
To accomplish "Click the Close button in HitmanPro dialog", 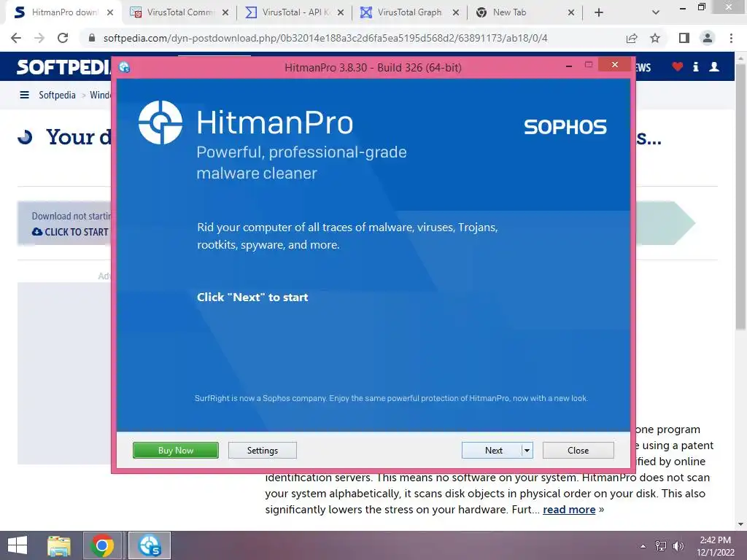I will coord(578,450).
